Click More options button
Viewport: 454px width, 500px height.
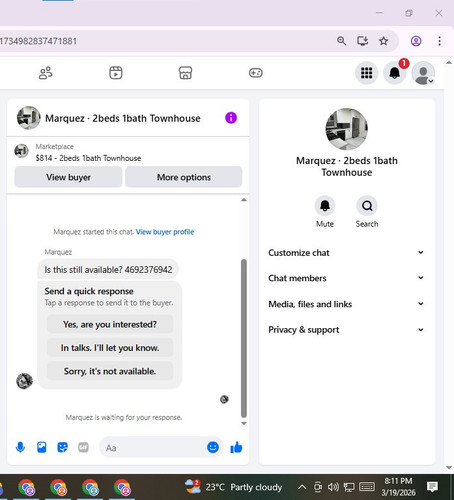(x=184, y=177)
